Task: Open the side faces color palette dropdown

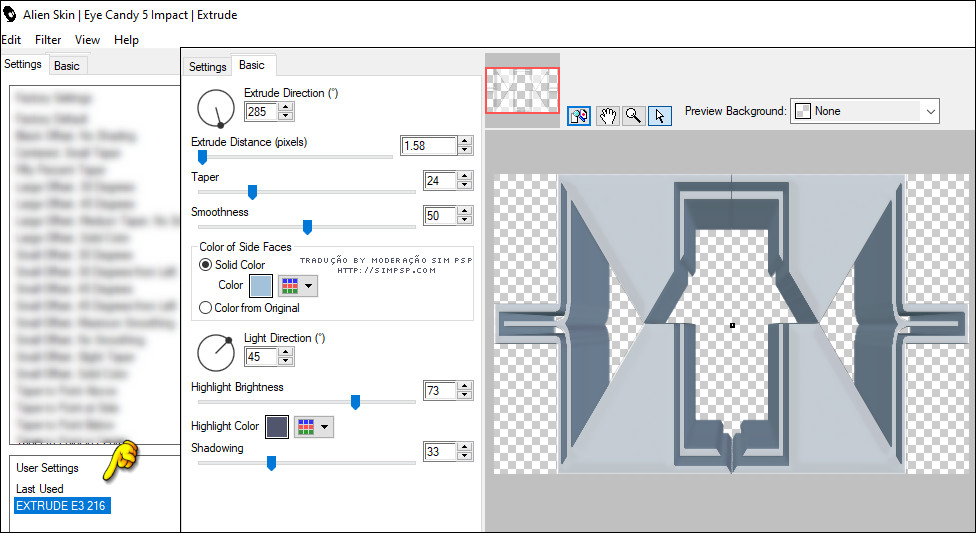Action: pos(297,286)
